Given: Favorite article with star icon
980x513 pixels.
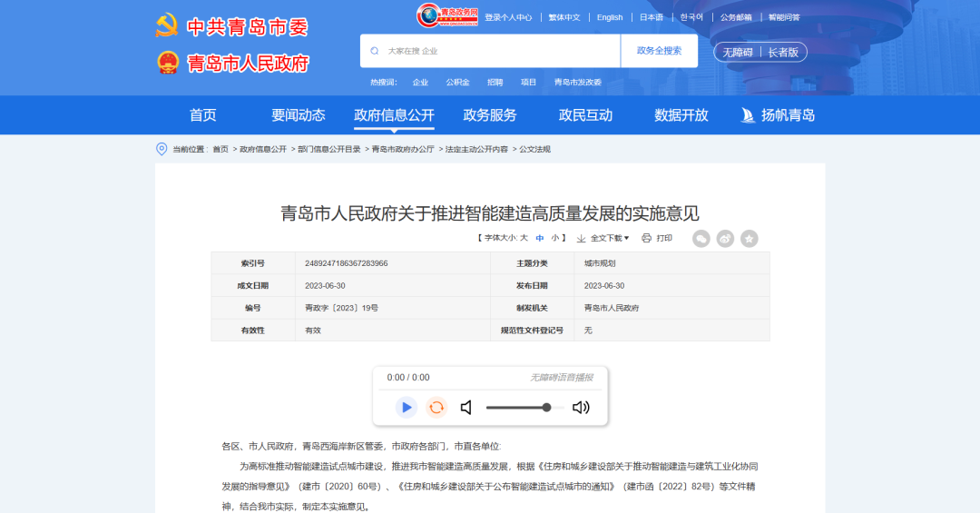Looking at the screenshot, I should (x=750, y=239).
